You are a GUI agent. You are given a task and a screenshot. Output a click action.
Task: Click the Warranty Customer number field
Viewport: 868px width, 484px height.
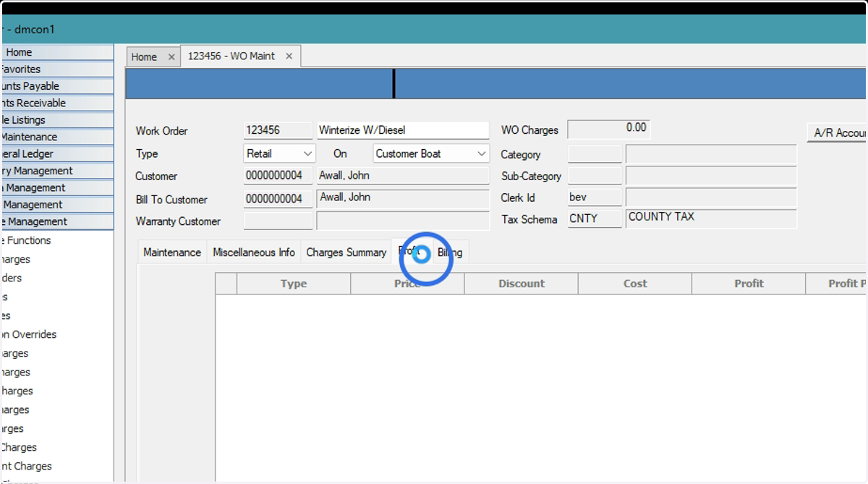click(x=278, y=221)
